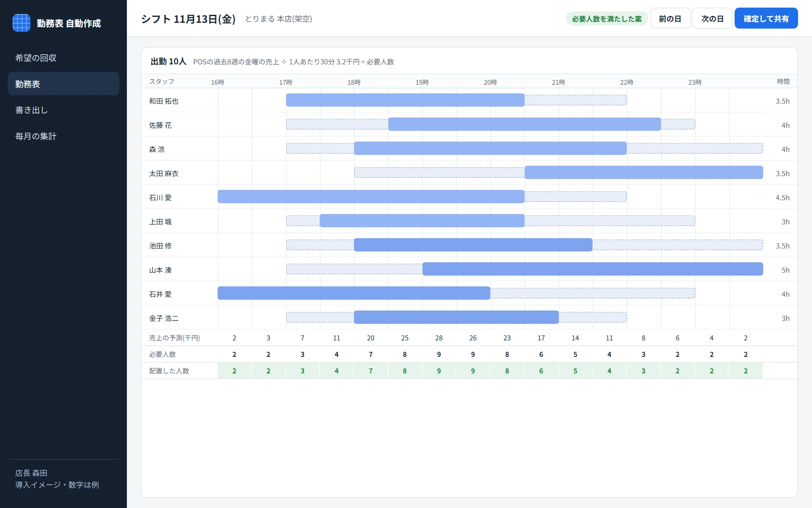This screenshot has width=812, height=508.
Task: Click 金子 浩二's solid shift bar
Action: [x=456, y=317]
